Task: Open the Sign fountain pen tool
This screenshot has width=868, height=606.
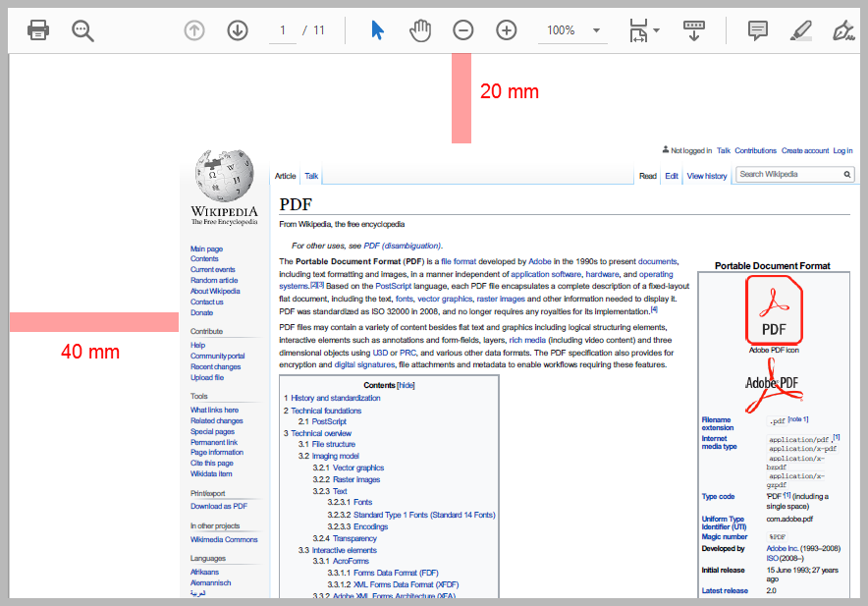Action: click(x=843, y=30)
